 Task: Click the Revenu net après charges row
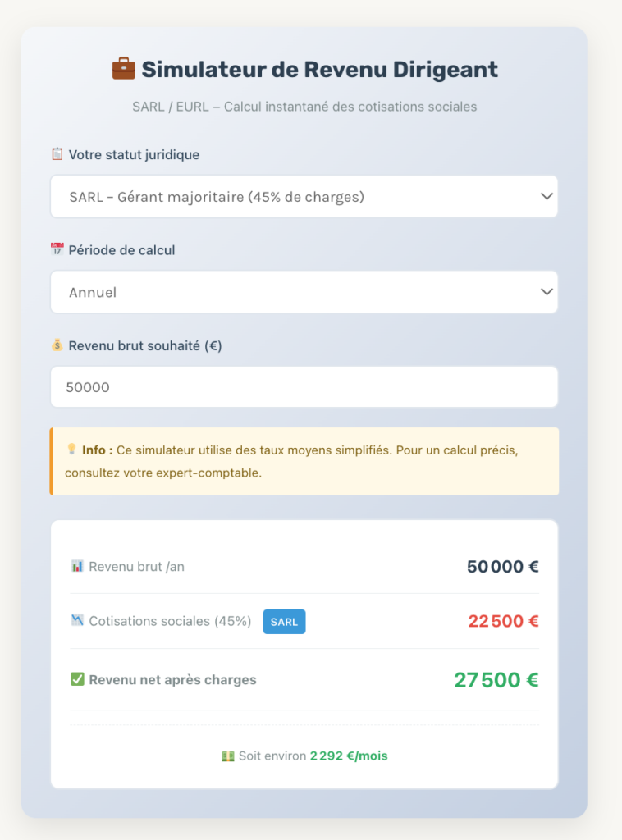click(304, 679)
